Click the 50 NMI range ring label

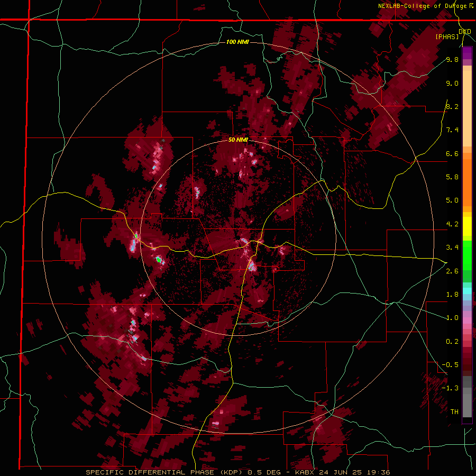(238, 140)
